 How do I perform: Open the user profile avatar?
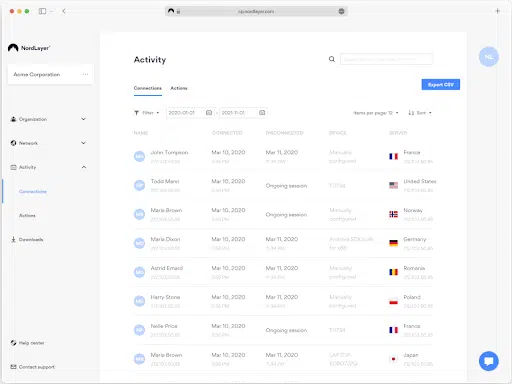click(x=489, y=57)
